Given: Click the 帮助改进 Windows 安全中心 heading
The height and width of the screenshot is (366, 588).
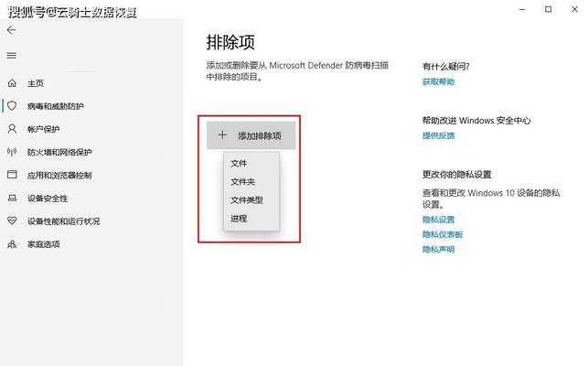Looking at the screenshot, I should coord(476,121).
